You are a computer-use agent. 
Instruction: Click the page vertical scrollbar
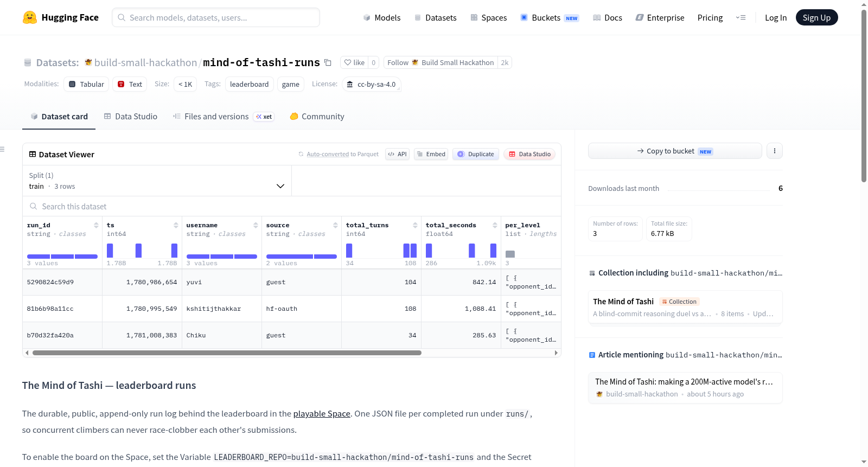(x=864, y=95)
